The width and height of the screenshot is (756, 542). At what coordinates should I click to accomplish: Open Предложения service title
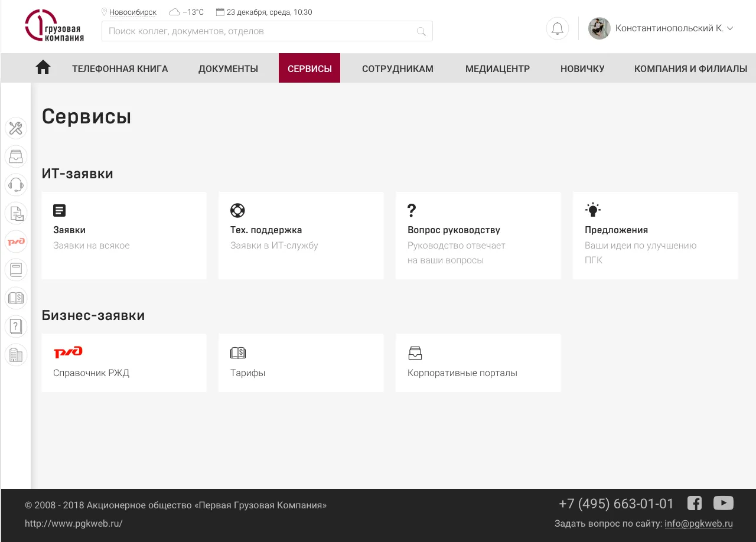click(x=616, y=230)
